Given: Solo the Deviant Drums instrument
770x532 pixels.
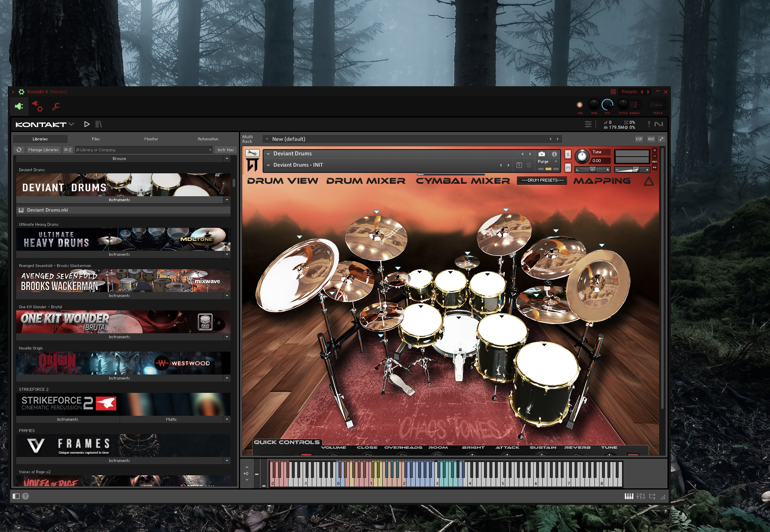Looking at the screenshot, I should [568, 155].
